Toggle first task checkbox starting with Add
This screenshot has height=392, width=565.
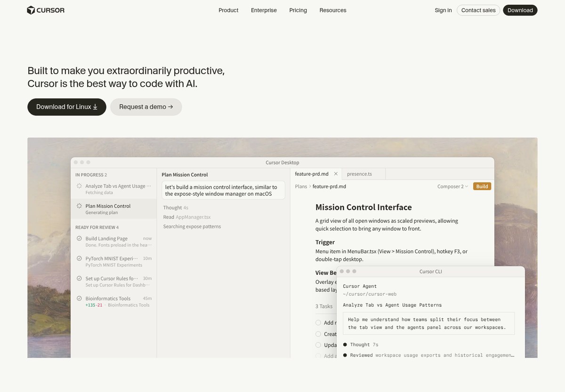[x=318, y=323]
